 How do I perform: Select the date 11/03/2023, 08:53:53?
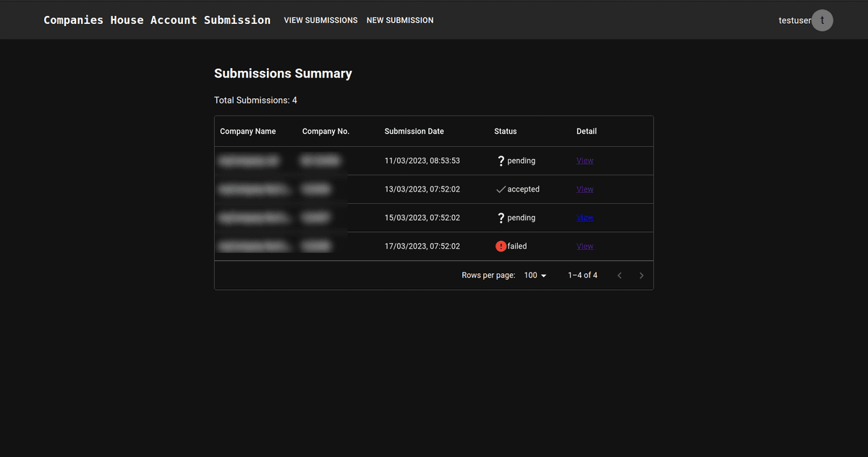pos(422,161)
